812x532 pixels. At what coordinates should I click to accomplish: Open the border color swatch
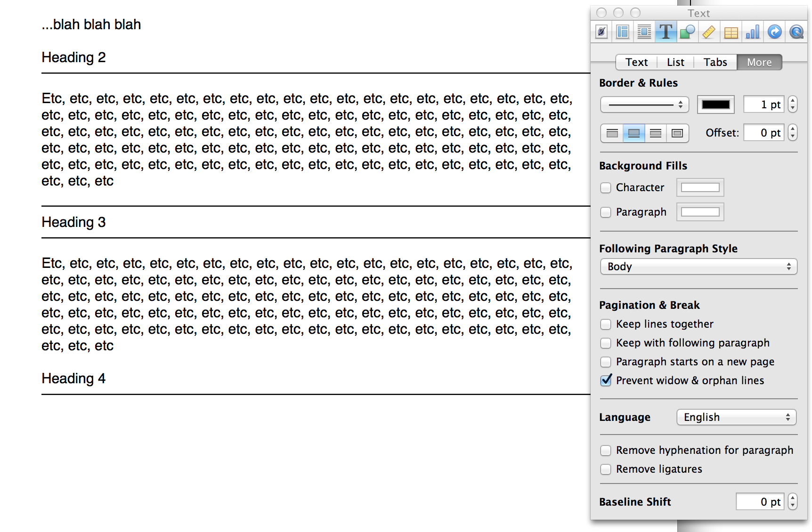click(715, 104)
